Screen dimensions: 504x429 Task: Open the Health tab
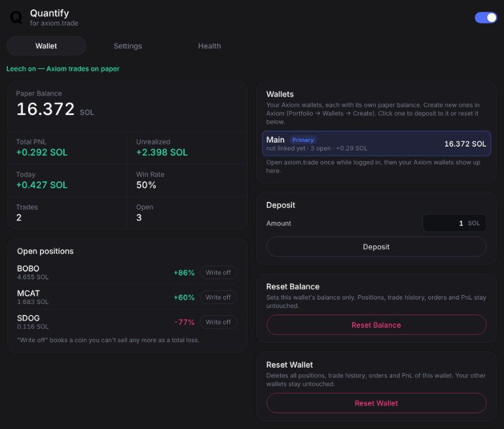[x=209, y=46]
